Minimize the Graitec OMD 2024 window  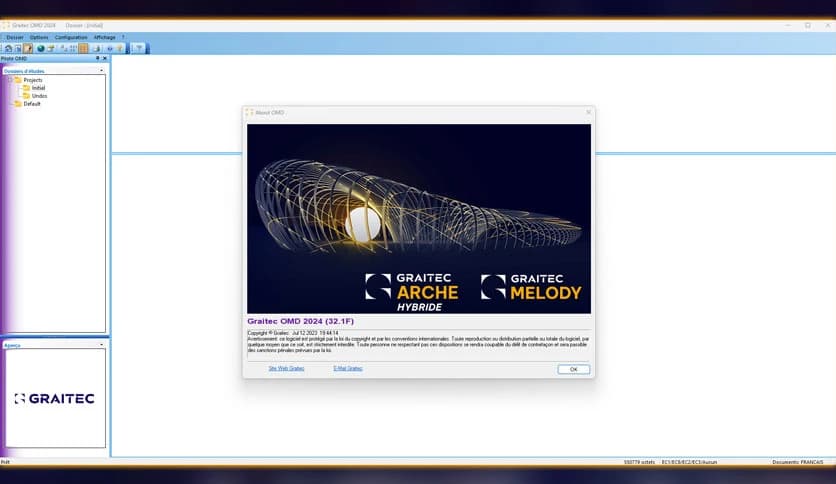point(787,25)
